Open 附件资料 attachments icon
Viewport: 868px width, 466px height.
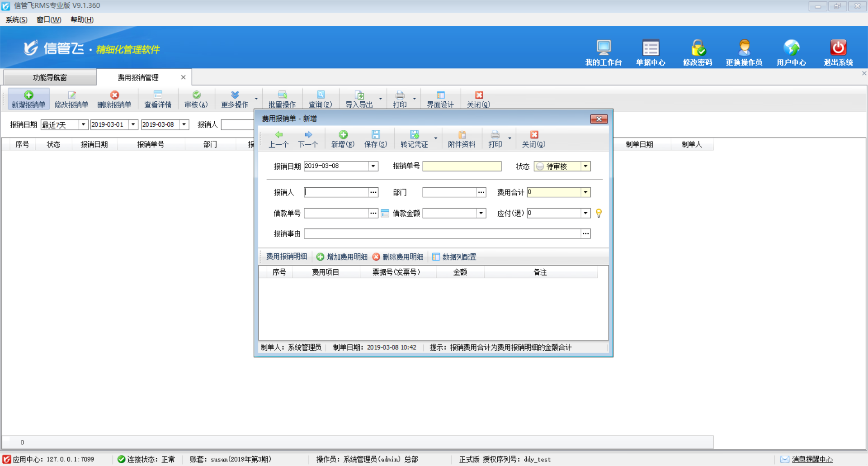point(462,135)
